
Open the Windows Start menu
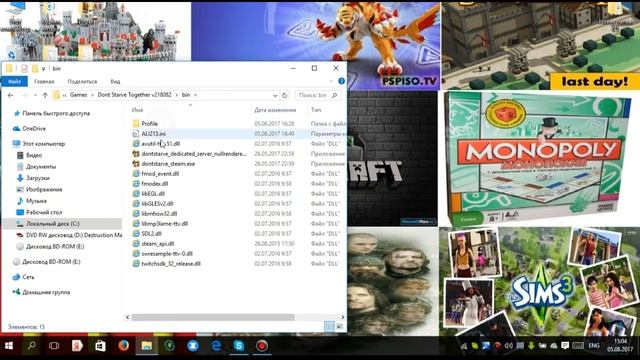point(9,346)
